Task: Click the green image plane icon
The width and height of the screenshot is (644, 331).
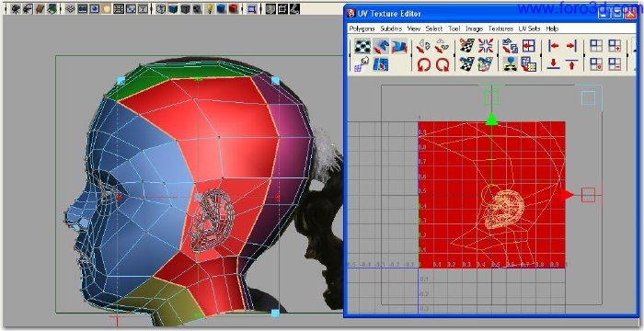Action: [52, 8]
